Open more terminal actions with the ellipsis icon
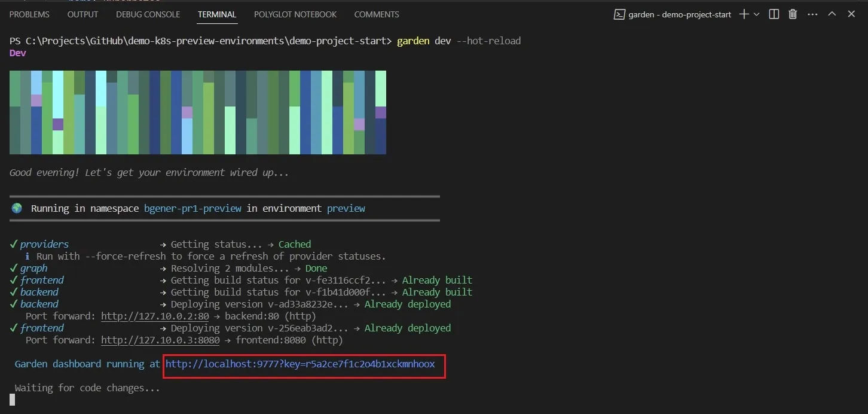Screen dimensions: 868x414 (812, 14)
